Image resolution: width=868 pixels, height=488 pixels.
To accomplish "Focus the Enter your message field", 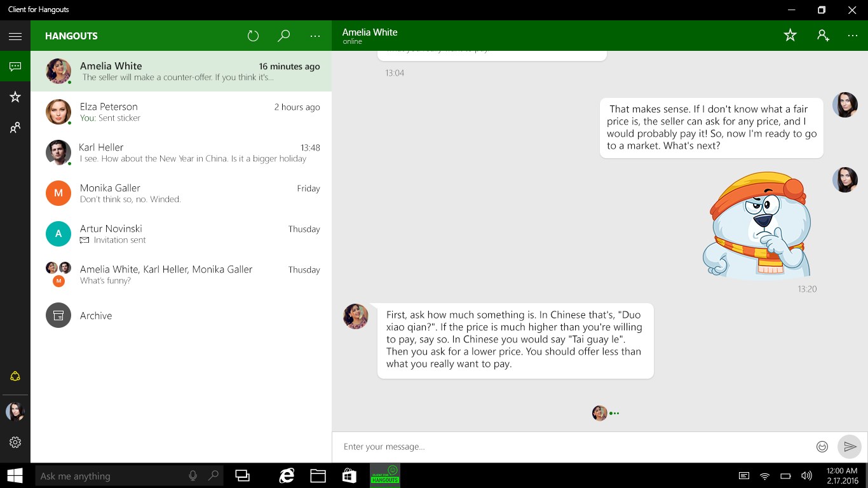I will pos(575,447).
